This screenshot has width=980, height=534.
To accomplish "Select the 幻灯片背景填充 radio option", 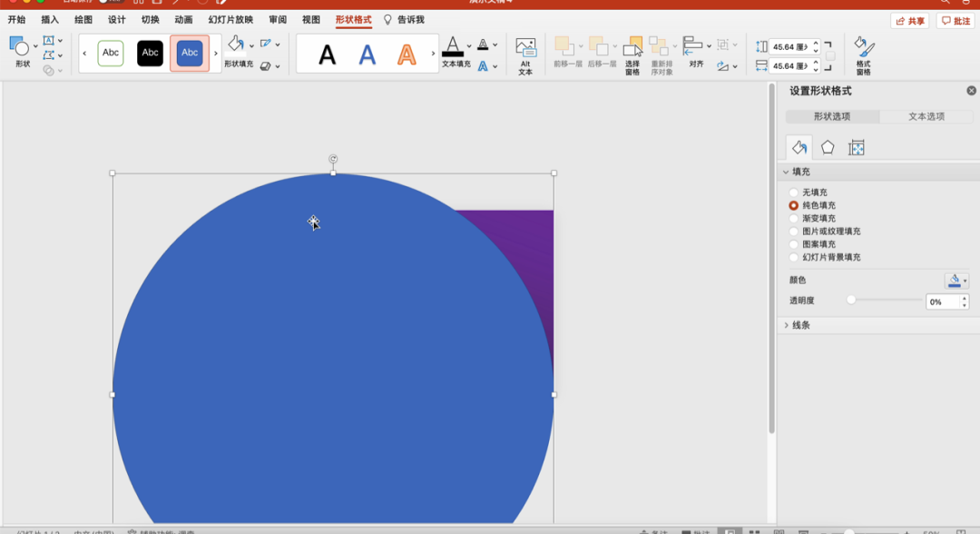I will 794,257.
